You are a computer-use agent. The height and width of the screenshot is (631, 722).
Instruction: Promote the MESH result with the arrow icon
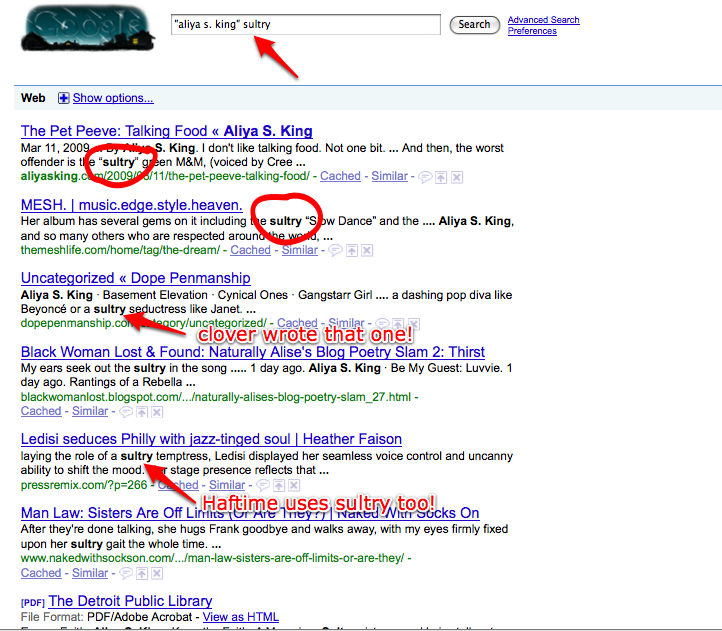point(350,251)
